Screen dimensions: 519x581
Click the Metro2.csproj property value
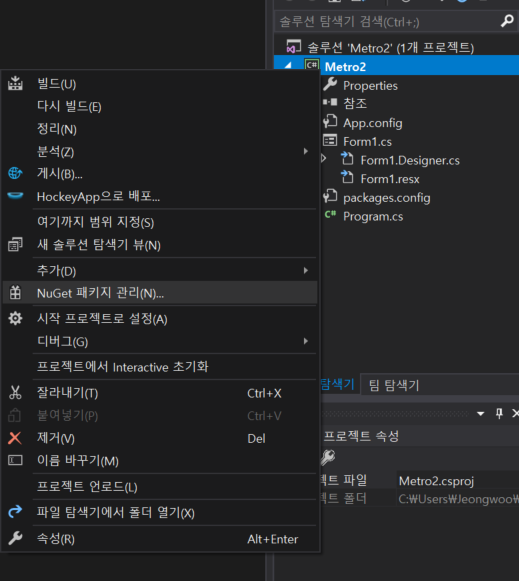(436, 481)
